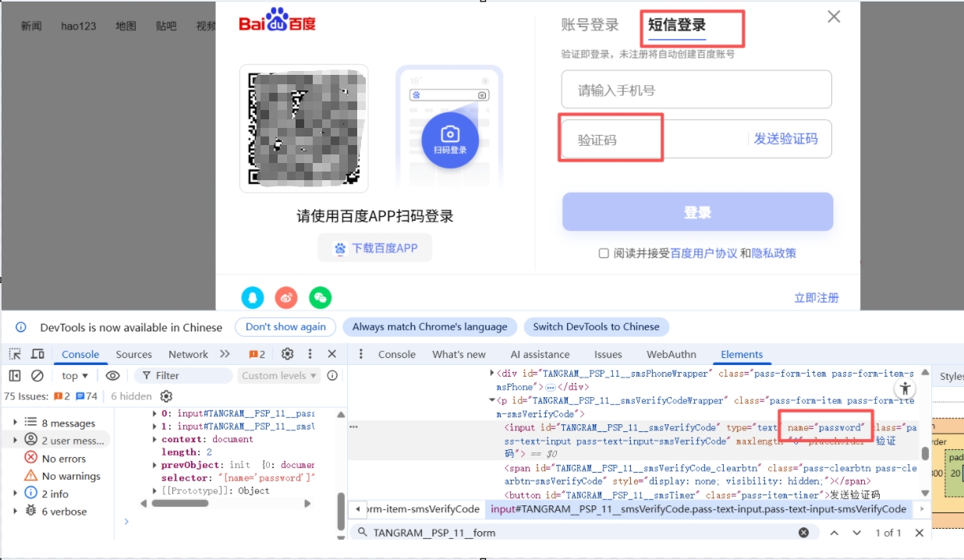964x560 pixels.
Task: Click the blue 登录 button
Action: (x=698, y=212)
